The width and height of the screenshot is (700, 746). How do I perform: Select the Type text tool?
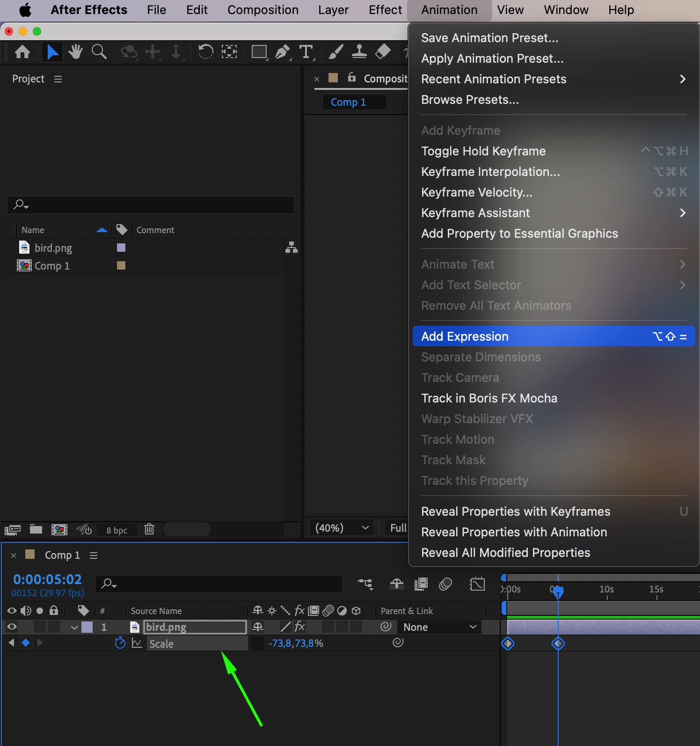coord(306,51)
